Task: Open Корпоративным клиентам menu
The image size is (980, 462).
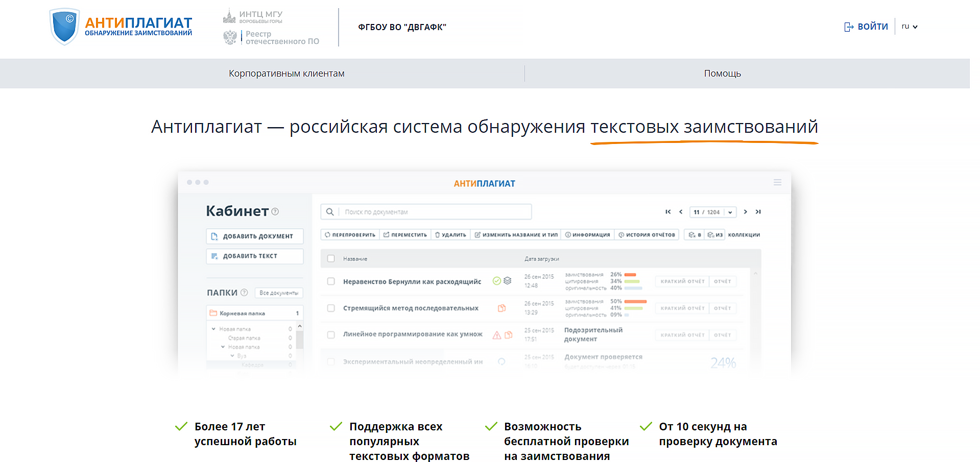Action: pos(286,74)
